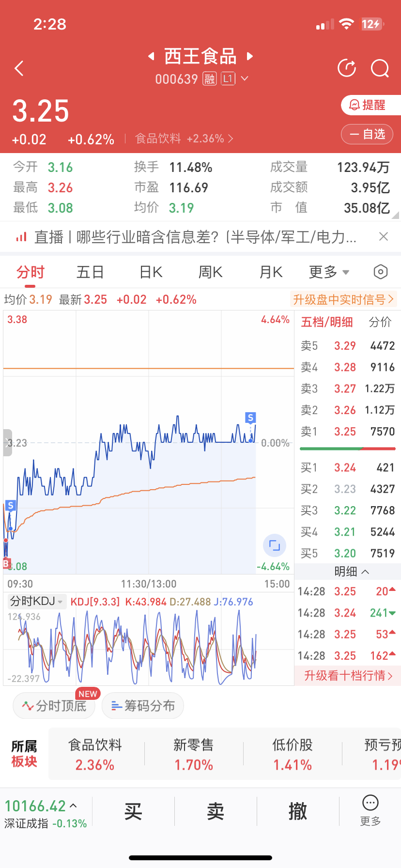Tap the 卖 sell button
Image resolution: width=401 pixels, height=868 pixels.
[x=216, y=811]
